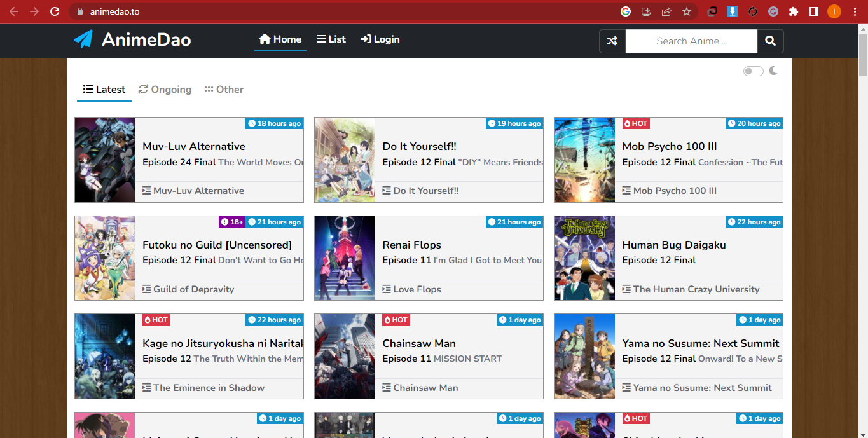Go to the Home menu item

tap(280, 39)
